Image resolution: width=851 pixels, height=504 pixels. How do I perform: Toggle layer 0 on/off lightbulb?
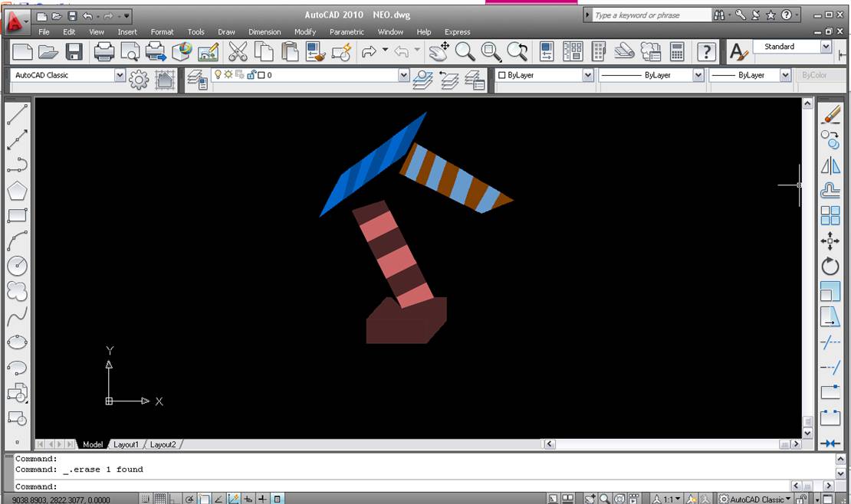click(x=219, y=75)
